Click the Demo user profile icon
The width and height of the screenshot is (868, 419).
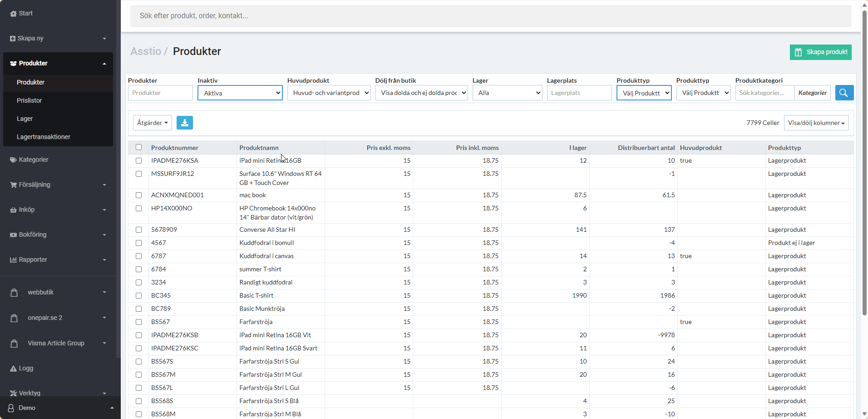click(x=11, y=408)
